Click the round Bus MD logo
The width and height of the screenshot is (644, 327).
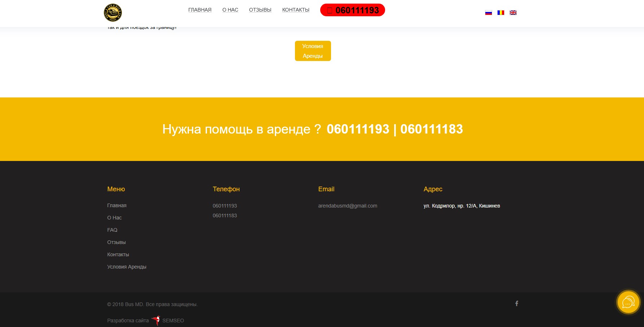click(113, 13)
